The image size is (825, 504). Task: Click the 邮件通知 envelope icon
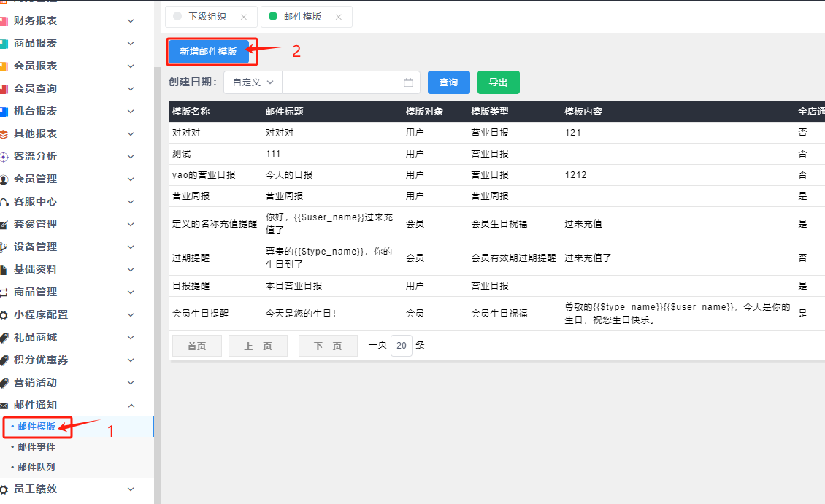point(4,406)
